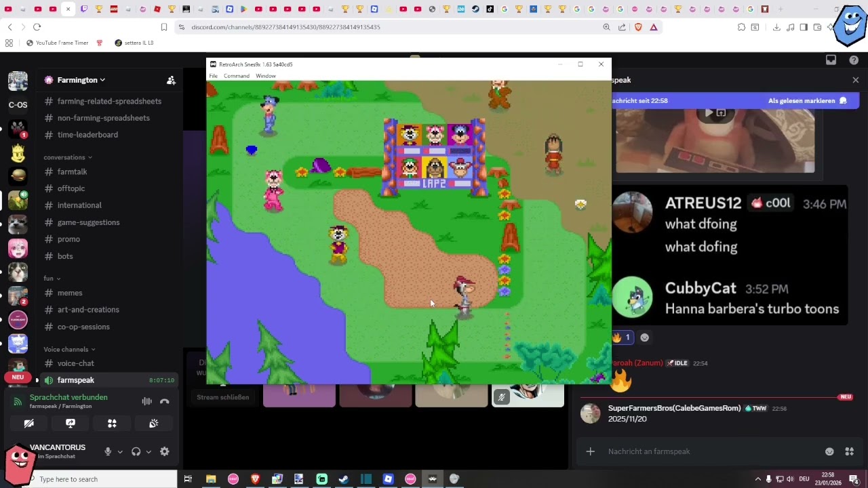868x488 pixels.
Task: Open the voice Activities launcher
Action: [x=112, y=424]
